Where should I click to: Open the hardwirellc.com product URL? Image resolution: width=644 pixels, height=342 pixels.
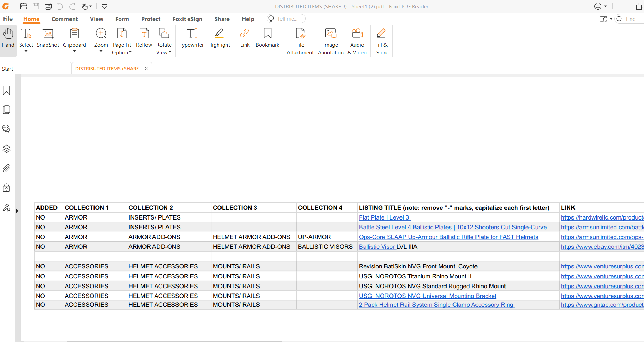(602, 217)
